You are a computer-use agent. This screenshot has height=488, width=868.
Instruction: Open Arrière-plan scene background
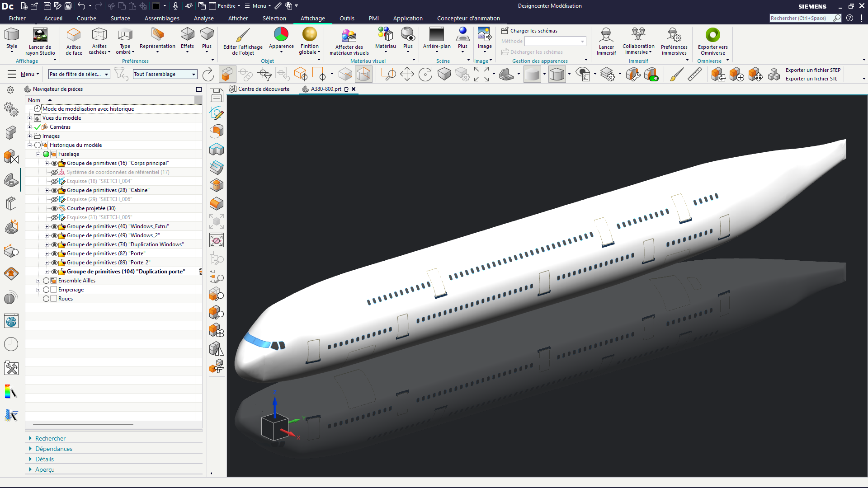pos(437,34)
